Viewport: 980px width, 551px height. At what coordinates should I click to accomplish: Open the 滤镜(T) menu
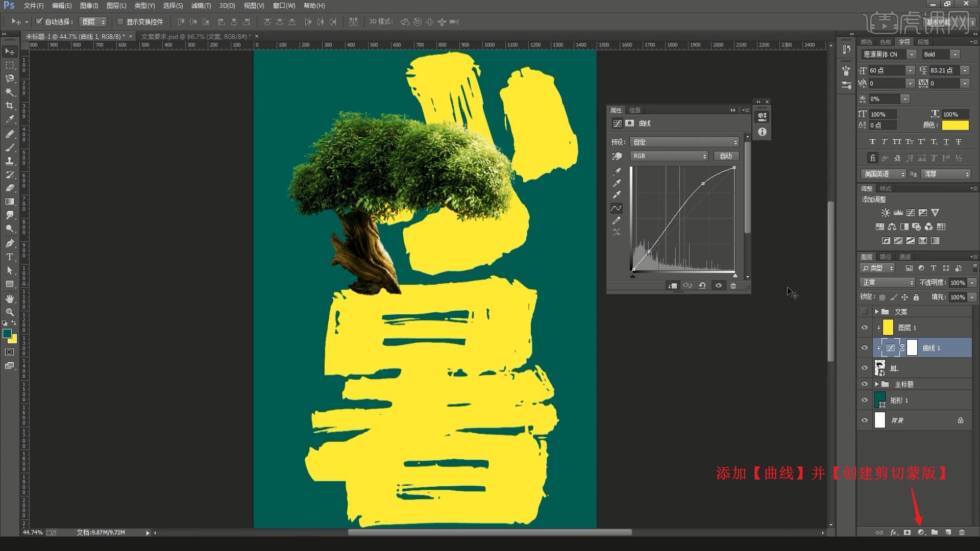(x=201, y=6)
